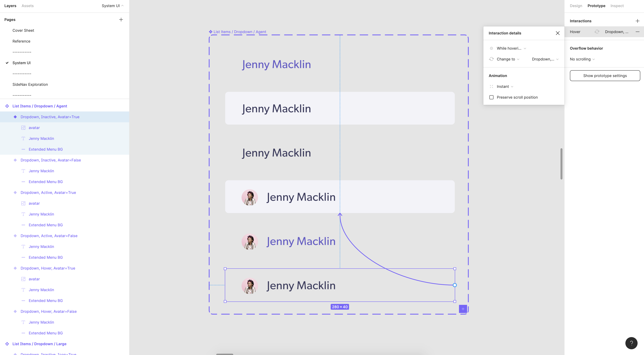Open the Cover Sheet page
This screenshot has width=644, height=355.
click(x=23, y=30)
